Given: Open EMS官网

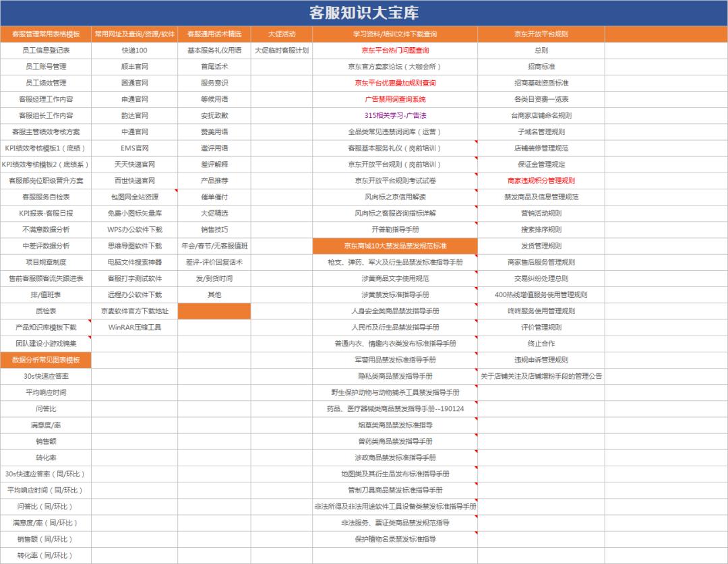Looking at the screenshot, I should pos(135,148).
